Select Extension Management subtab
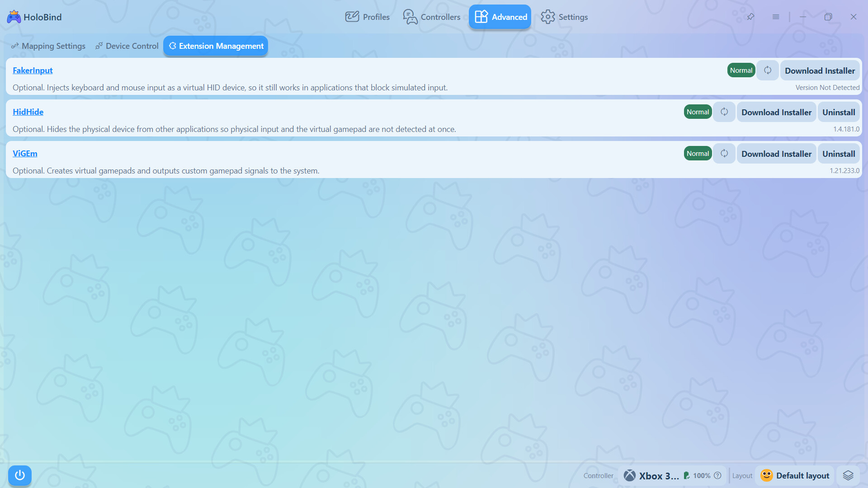868x488 pixels. (216, 46)
